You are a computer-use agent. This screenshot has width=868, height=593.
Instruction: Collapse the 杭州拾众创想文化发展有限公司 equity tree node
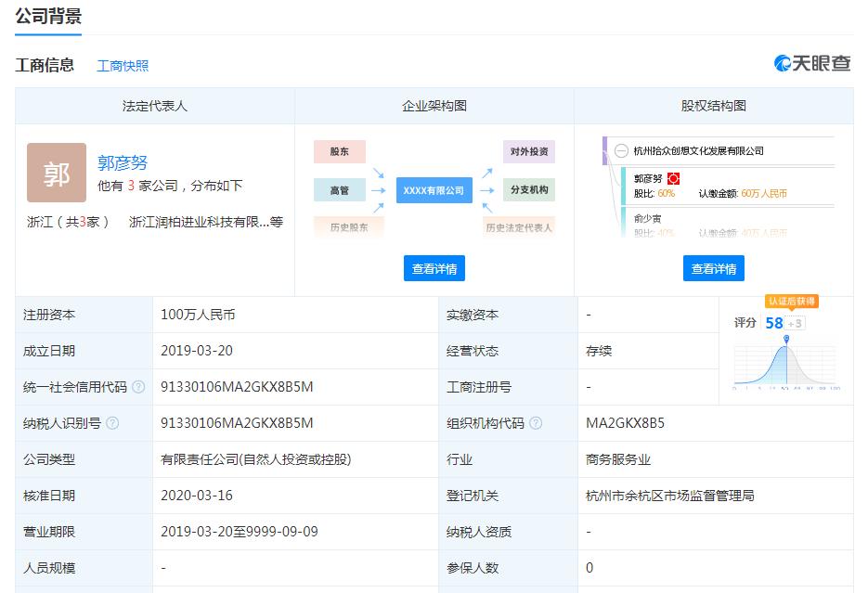(621, 150)
